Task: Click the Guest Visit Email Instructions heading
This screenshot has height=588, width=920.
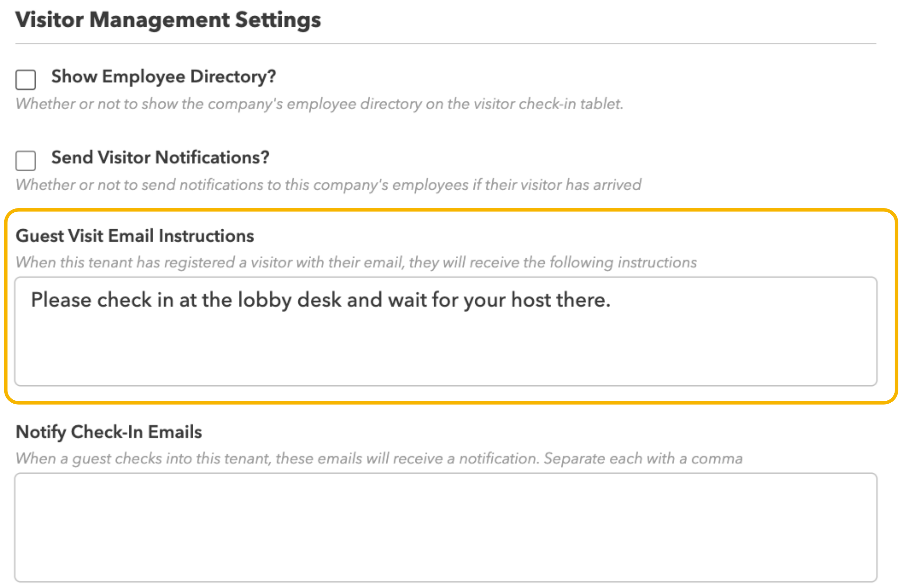Action: [135, 236]
